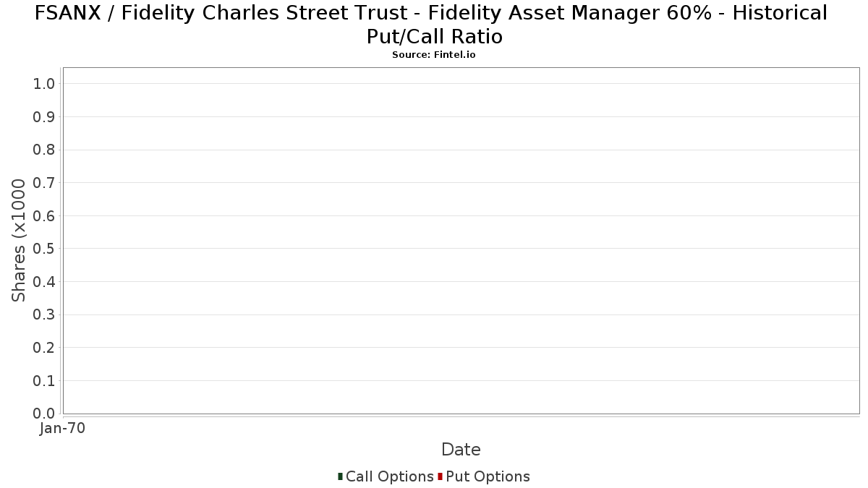This screenshot has height=488, width=868.
Task: Select the 0.8 y-axis tick label
Action: pyautogui.click(x=44, y=150)
